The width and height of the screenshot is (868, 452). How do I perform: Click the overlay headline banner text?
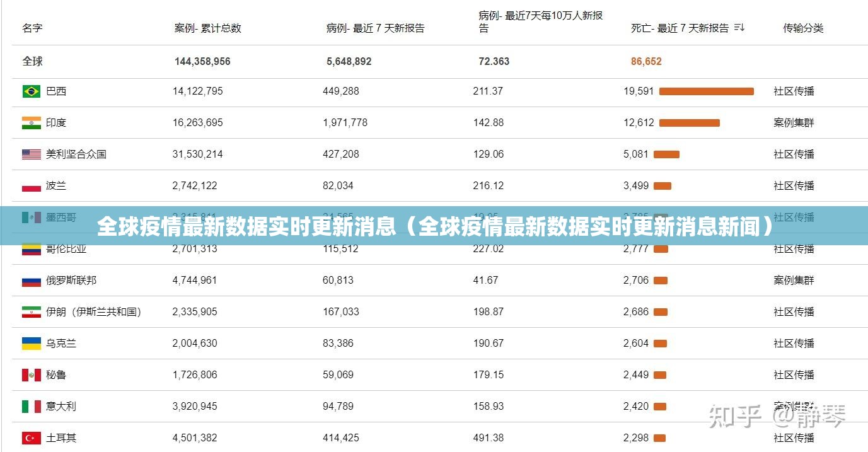(x=435, y=226)
